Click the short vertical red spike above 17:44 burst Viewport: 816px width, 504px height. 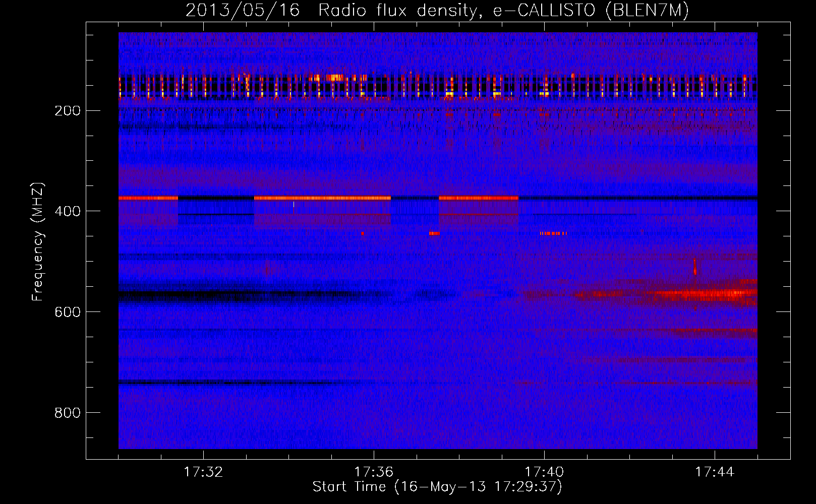click(695, 267)
